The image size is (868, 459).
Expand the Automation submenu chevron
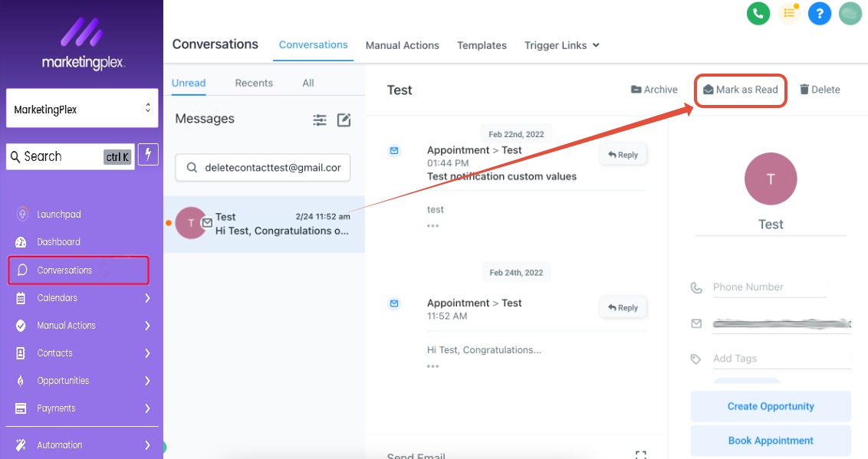147,444
